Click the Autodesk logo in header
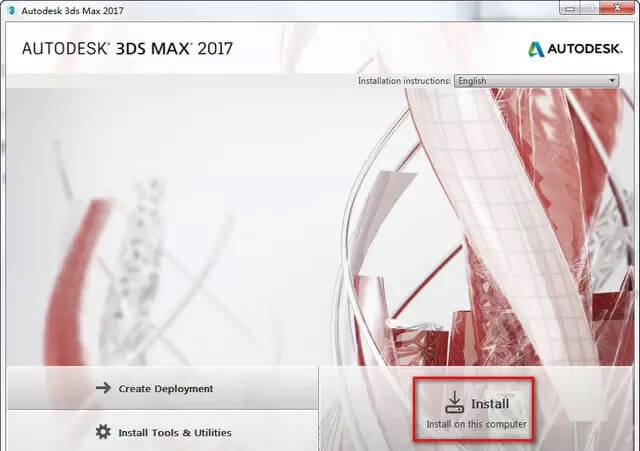The image size is (640, 451). point(576,49)
